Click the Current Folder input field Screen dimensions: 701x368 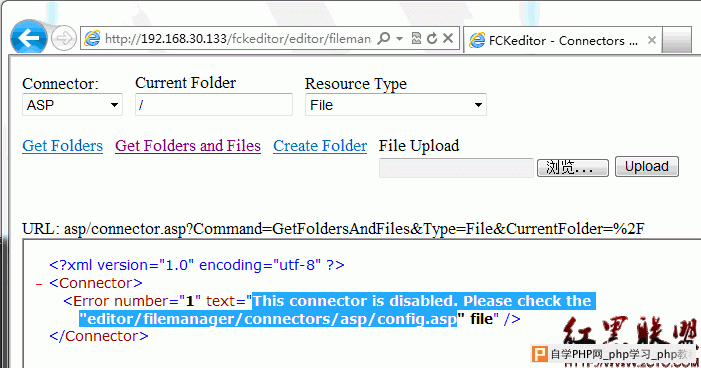214,105
